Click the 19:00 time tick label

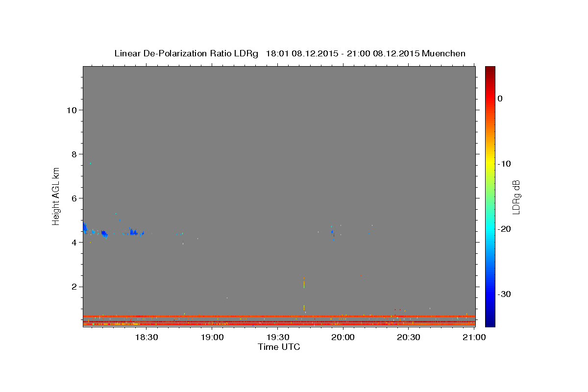coord(212,337)
